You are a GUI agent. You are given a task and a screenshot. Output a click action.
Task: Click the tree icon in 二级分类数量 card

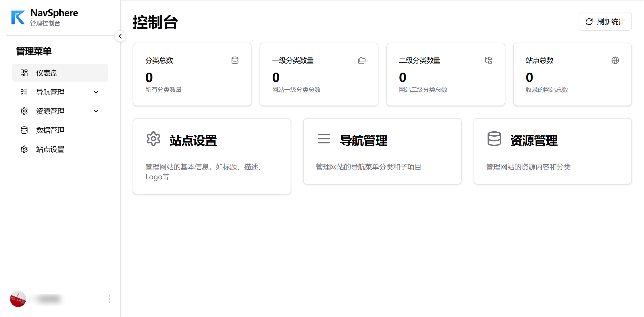[x=488, y=60]
